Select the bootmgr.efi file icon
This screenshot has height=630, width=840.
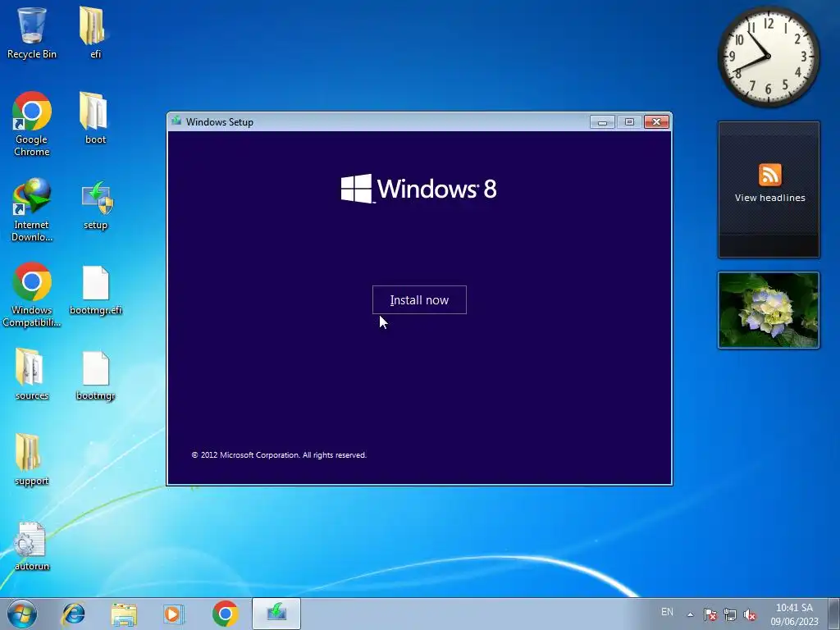95,290
